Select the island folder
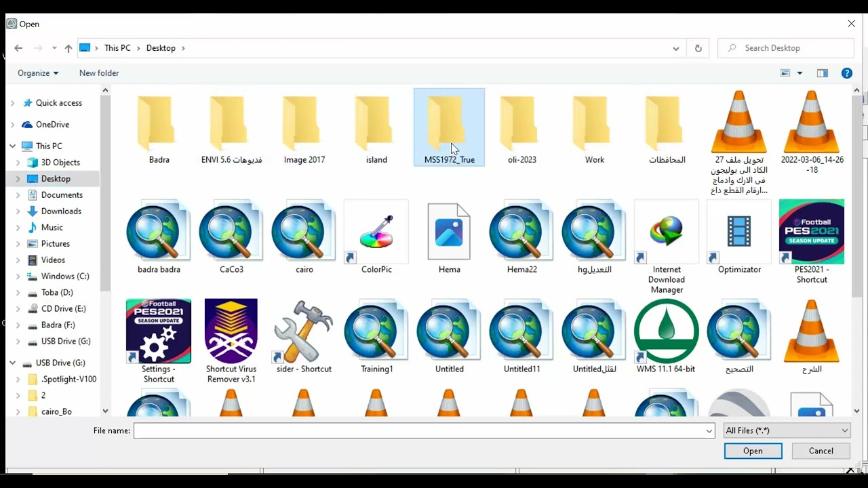The image size is (868, 488). tap(376, 129)
